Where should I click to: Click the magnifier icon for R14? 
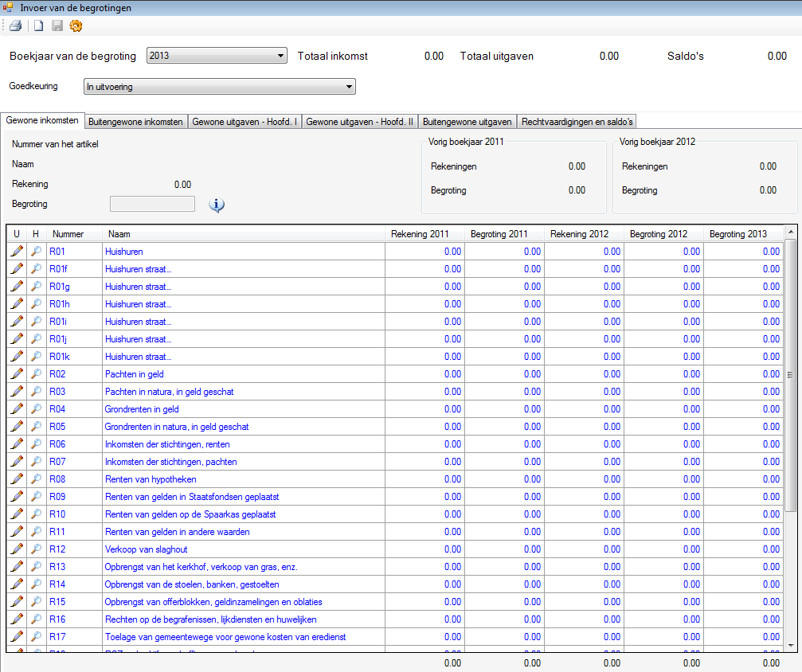tap(36, 584)
